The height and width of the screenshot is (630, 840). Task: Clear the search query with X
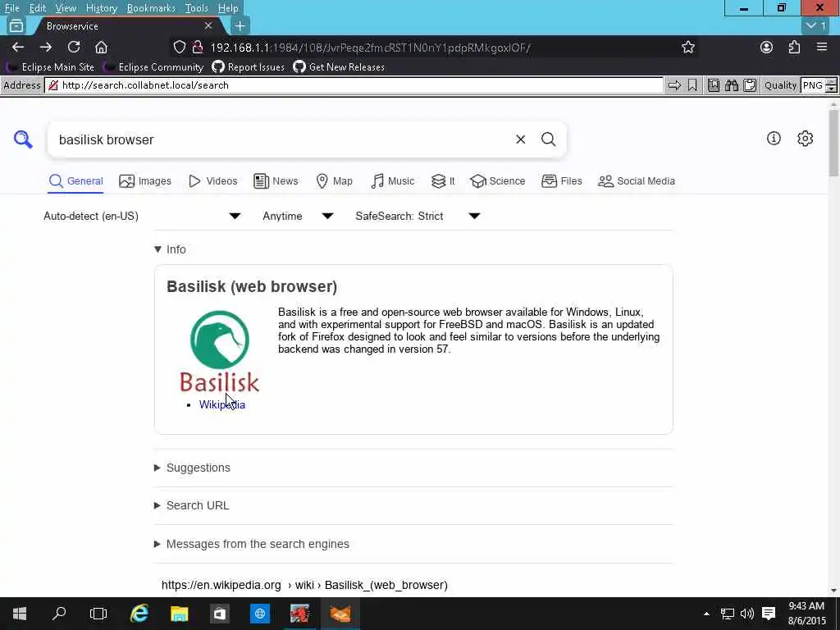pos(520,139)
